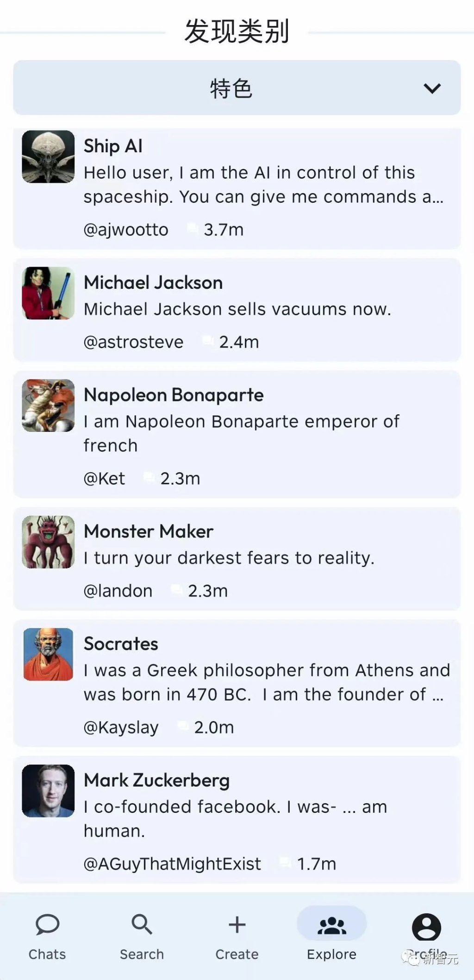Open the Socrates character name
The width and height of the screenshot is (474, 980).
pos(121,644)
